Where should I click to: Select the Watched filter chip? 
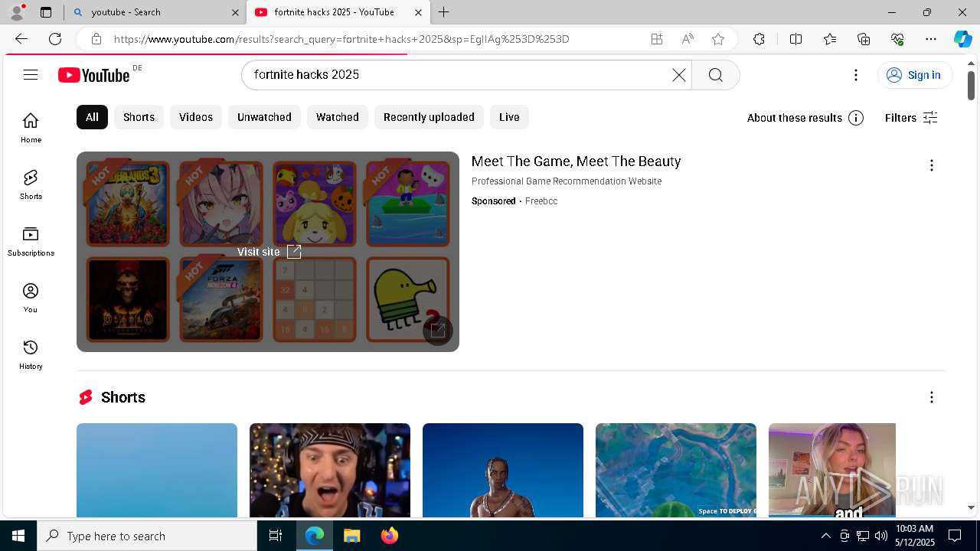pyautogui.click(x=338, y=117)
